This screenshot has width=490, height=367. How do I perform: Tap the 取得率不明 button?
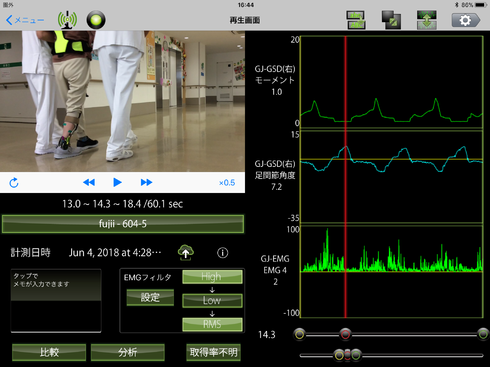tap(213, 352)
